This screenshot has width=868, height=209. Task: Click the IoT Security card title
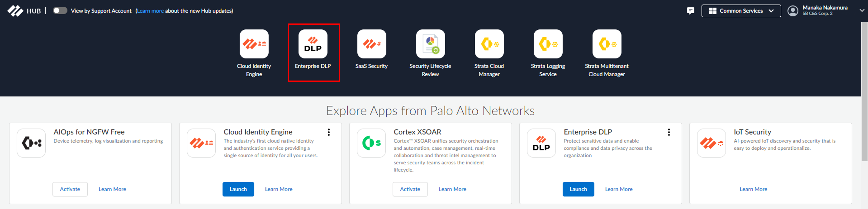point(752,132)
